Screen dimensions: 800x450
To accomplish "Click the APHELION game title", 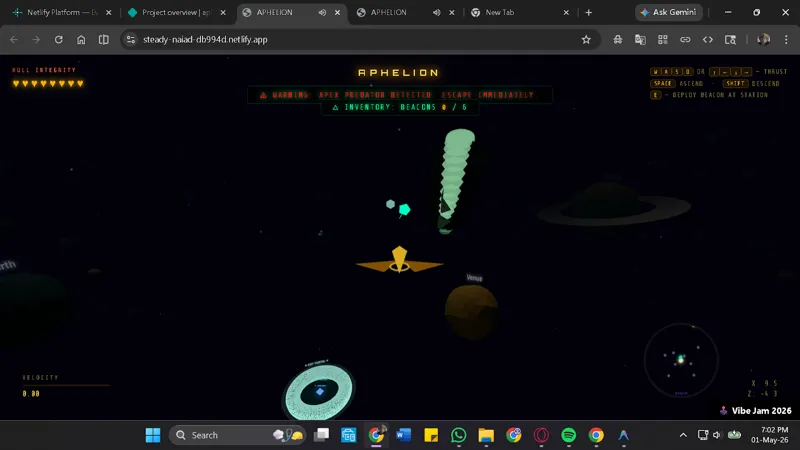I will click(398, 72).
